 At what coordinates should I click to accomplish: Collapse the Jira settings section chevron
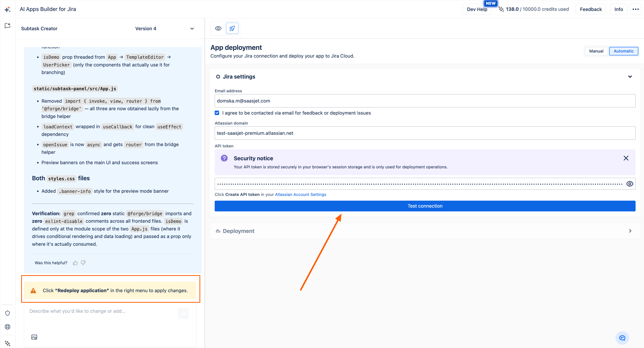point(630,77)
